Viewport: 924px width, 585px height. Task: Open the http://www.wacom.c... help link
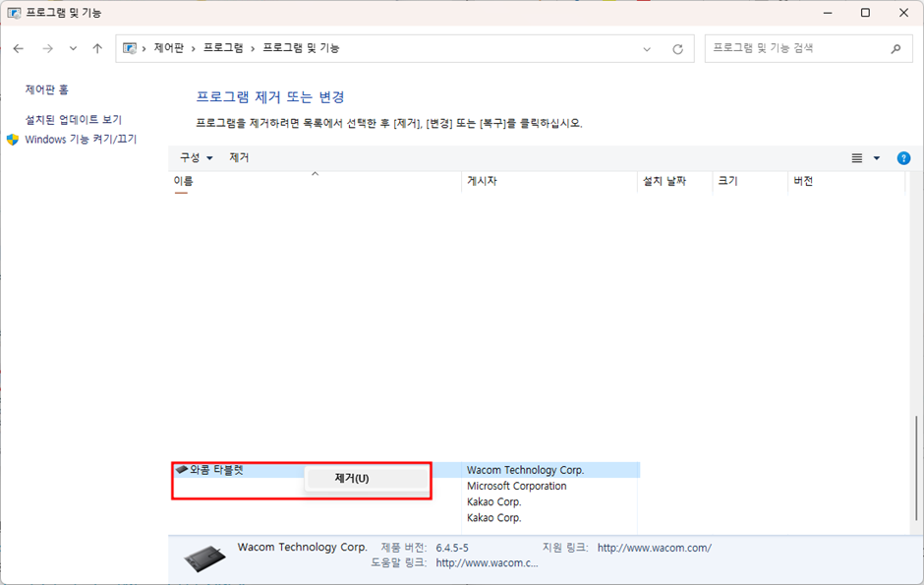tap(487, 563)
